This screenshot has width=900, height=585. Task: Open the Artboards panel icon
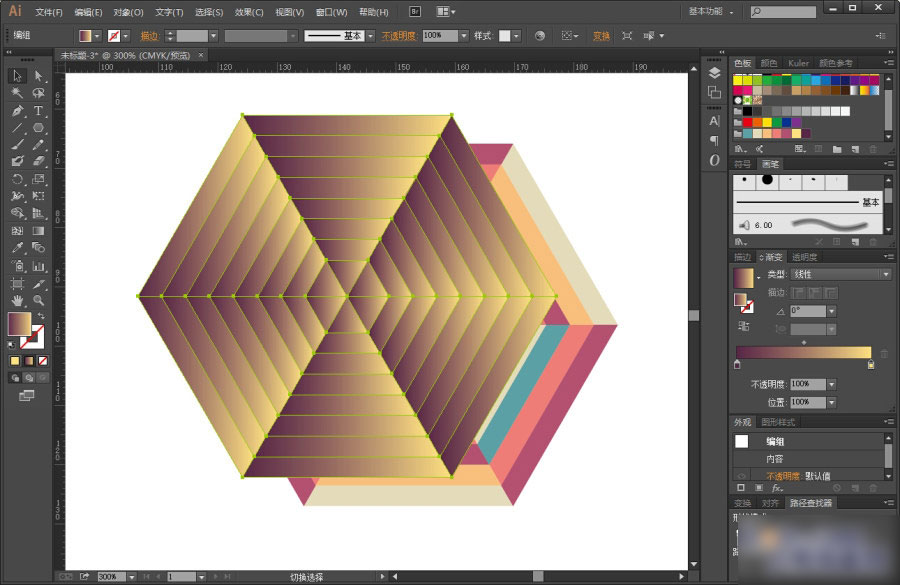714,92
